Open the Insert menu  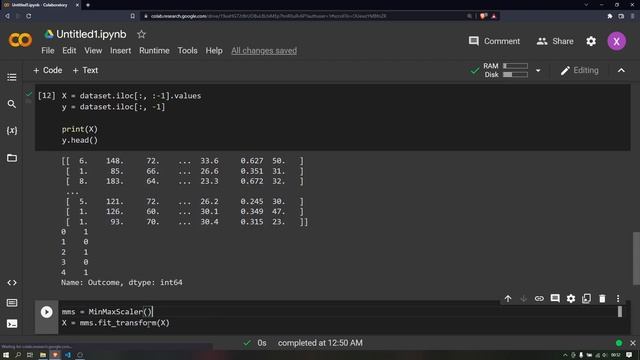click(120, 51)
